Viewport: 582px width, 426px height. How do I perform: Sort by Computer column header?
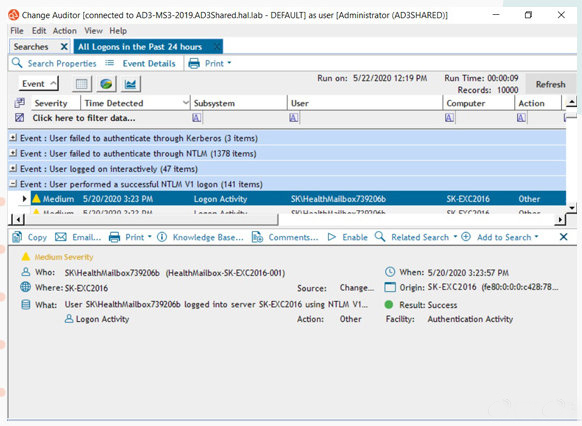point(465,103)
